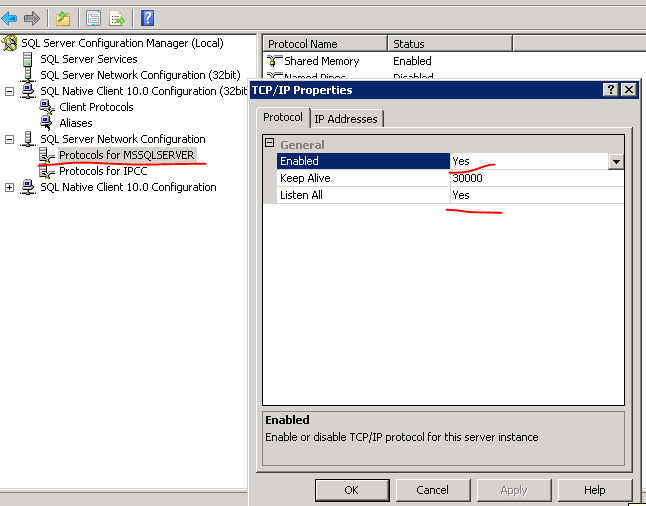Image resolution: width=646 pixels, height=506 pixels.
Task: Sort by the Status column header
Action: pyautogui.click(x=450, y=44)
